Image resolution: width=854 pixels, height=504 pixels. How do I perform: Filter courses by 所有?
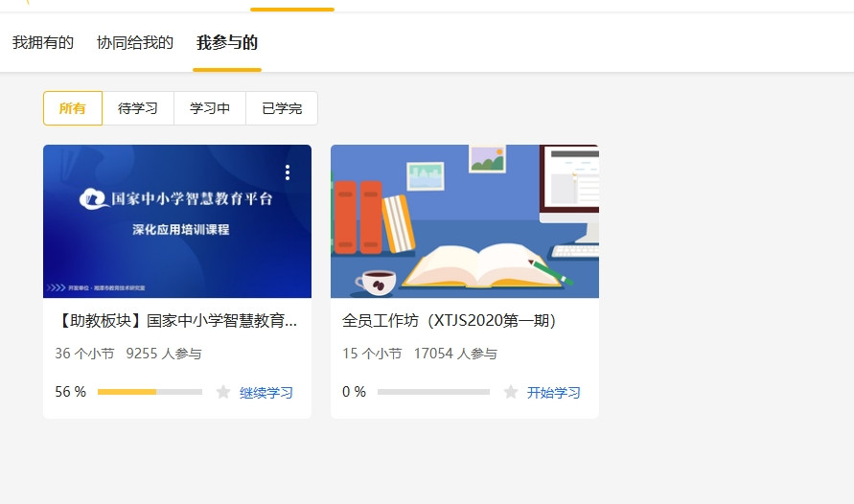pos(73,108)
